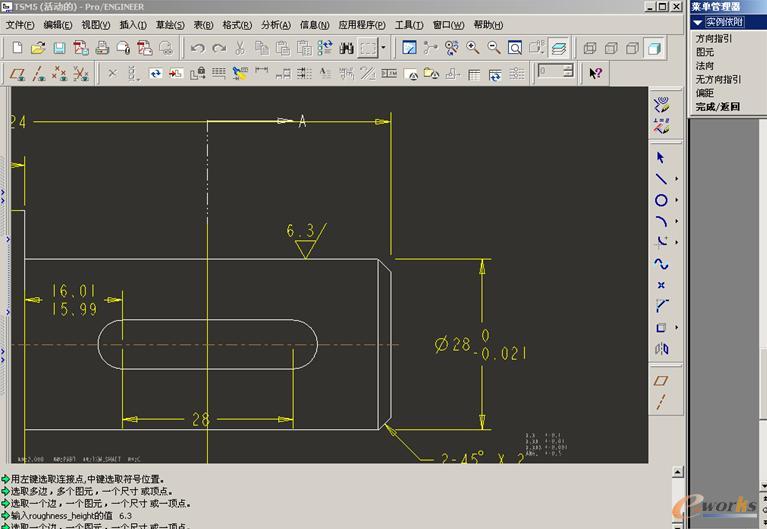The image size is (767, 529).
Task: Select the 16.01 / 15.99 limit dimension
Action: click(x=74, y=300)
